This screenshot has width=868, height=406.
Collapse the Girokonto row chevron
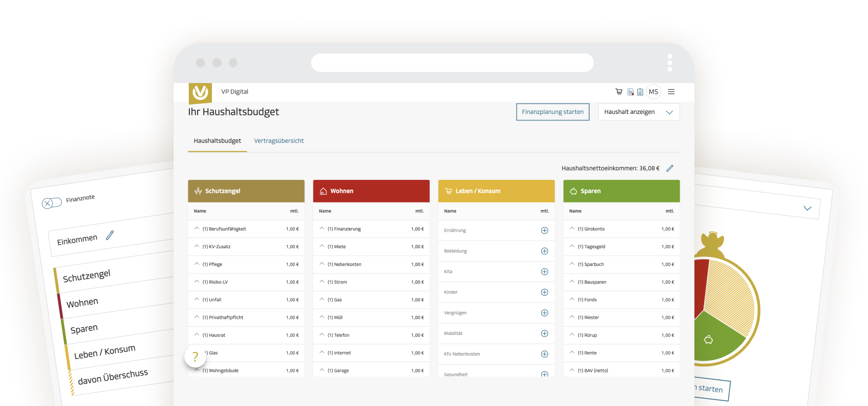pyautogui.click(x=572, y=229)
